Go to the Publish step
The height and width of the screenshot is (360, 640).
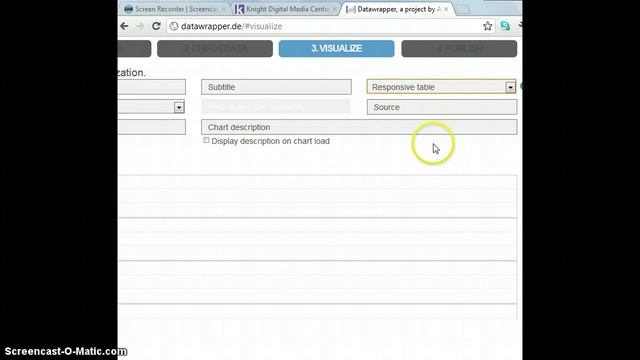pyautogui.click(x=459, y=49)
